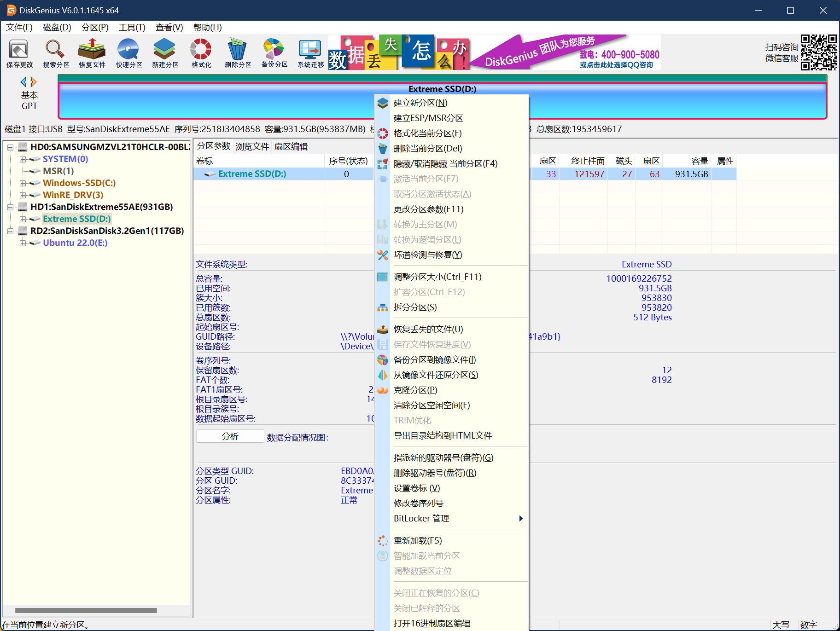Choose 重新加载(F5) from context menu

pyautogui.click(x=452, y=540)
